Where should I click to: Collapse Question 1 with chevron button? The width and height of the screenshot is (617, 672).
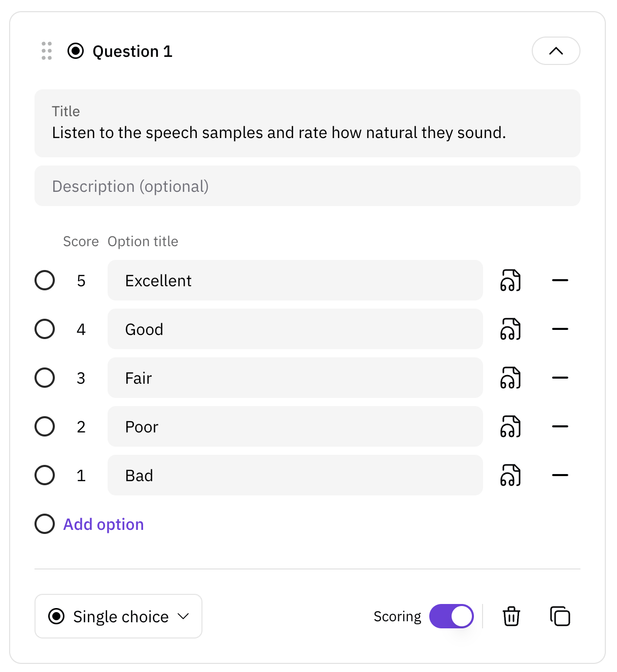(556, 51)
